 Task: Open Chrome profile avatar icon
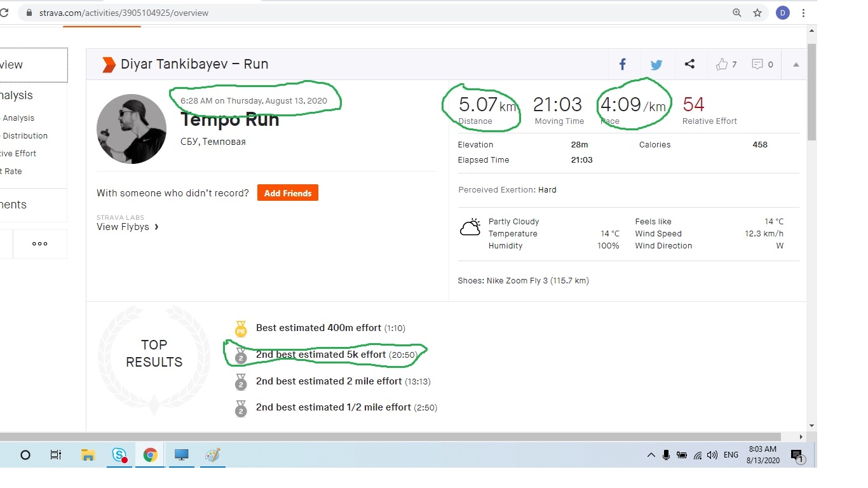click(x=783, y=13)
